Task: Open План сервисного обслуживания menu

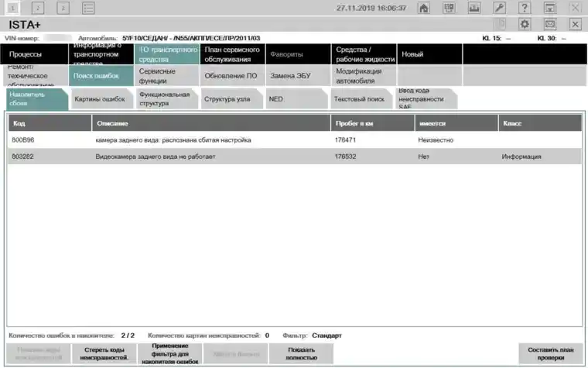Action: tap(232, 54)
